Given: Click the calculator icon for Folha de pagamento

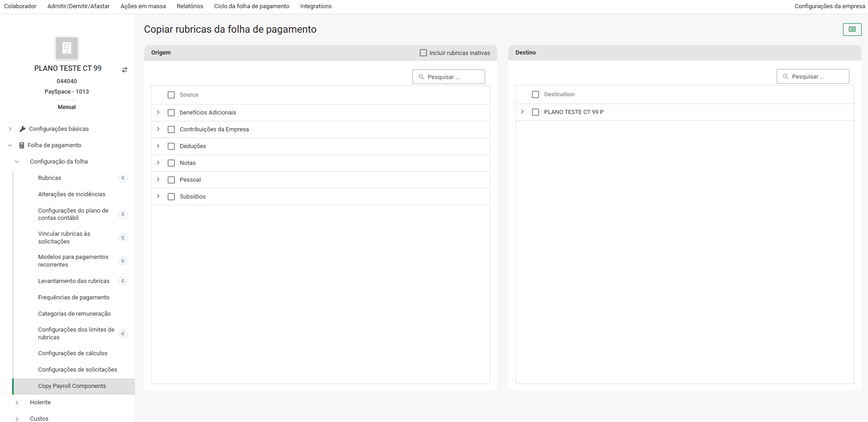Looking at the screenshot, I should [x=21, y=145].
